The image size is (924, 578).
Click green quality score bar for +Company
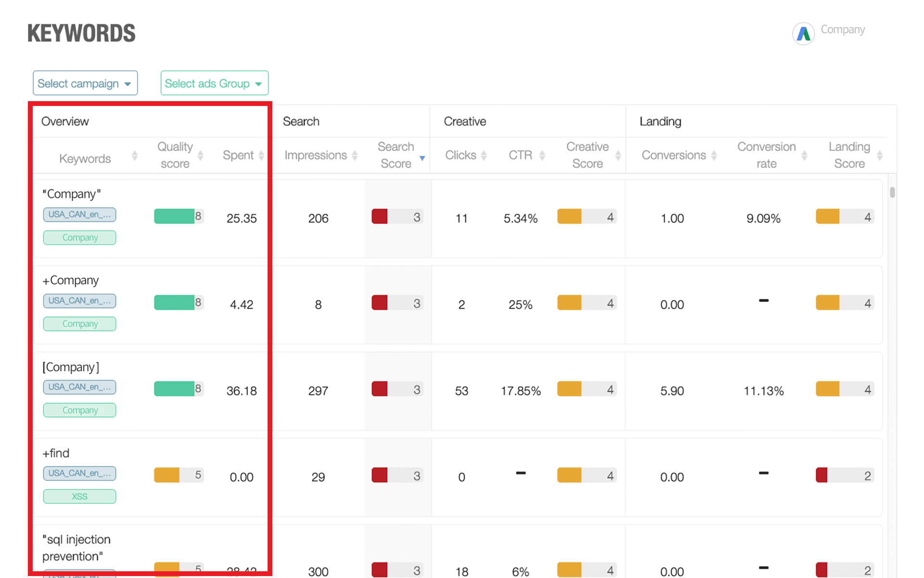(174, 302)
